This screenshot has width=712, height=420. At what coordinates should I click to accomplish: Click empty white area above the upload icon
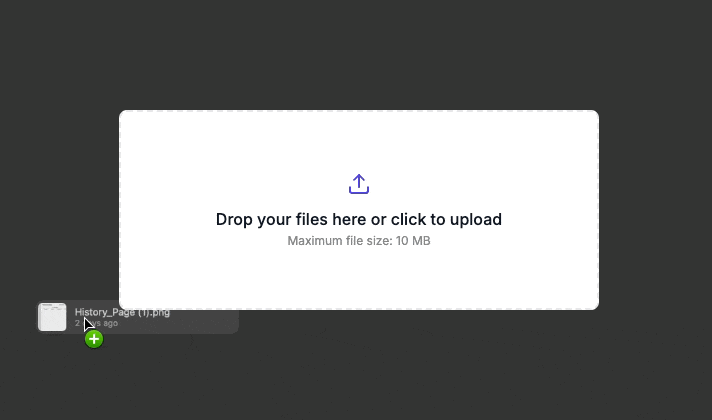pos(359,141)
